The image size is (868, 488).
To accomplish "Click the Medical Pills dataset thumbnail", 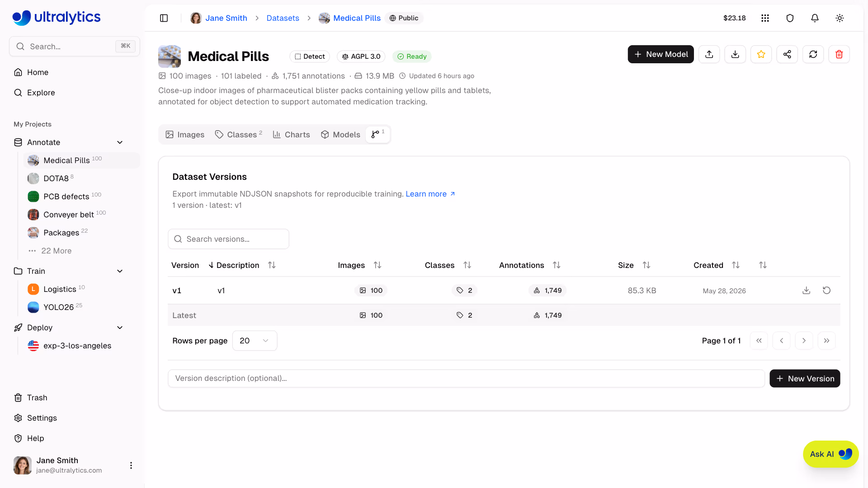I will [170, 56].
